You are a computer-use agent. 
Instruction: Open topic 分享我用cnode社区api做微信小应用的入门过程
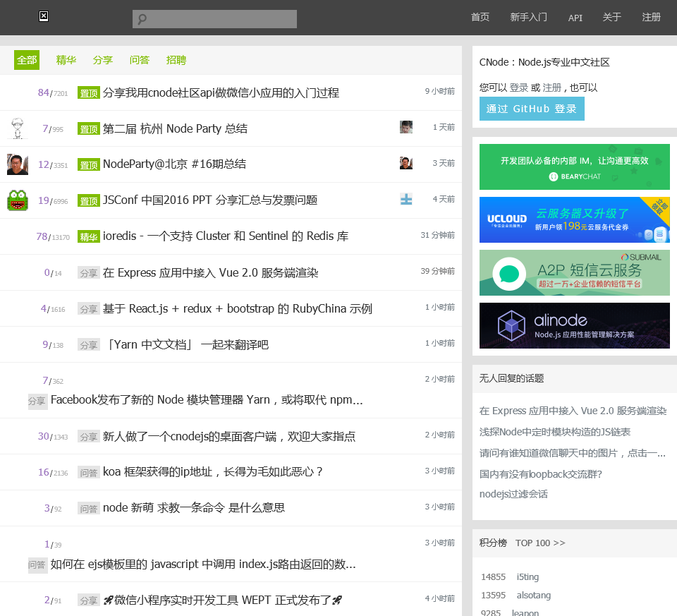tap(221, 93)
